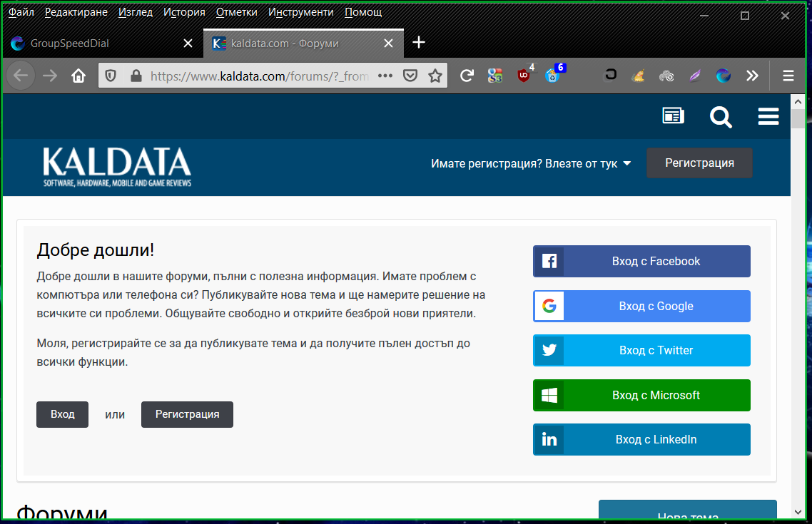The width and height of the screenshot is (812, 524).
Task: Open the Изглед menu
Action: point(136,12)
